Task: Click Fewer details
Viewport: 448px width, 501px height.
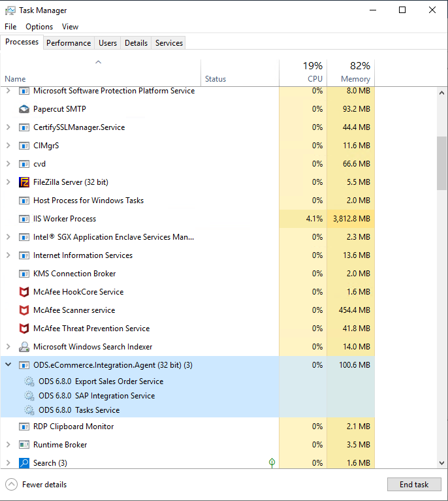Action: [36, 485]
